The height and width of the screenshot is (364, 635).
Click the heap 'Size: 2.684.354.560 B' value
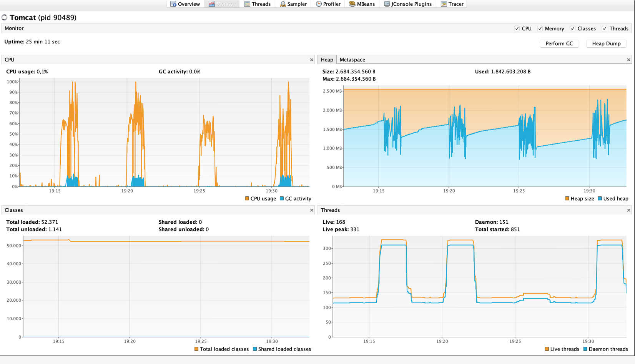pos(349,71)
